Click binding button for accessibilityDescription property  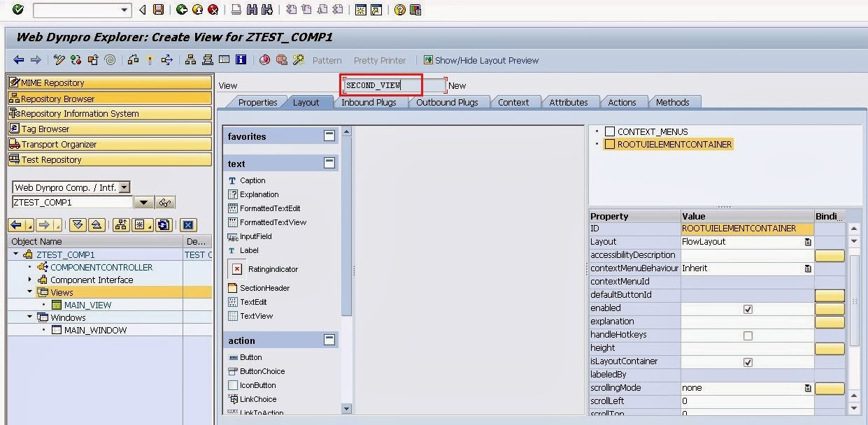(x=830, y=256)
